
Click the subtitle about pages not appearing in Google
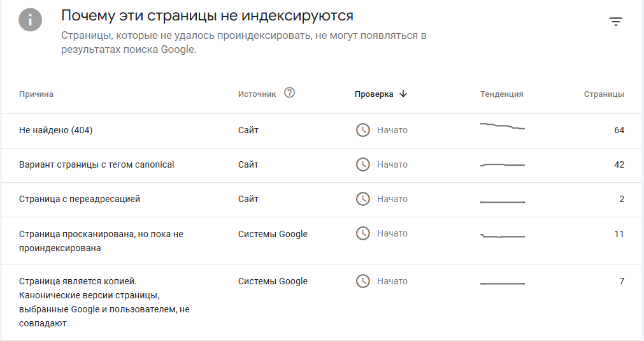click(243, 42)
